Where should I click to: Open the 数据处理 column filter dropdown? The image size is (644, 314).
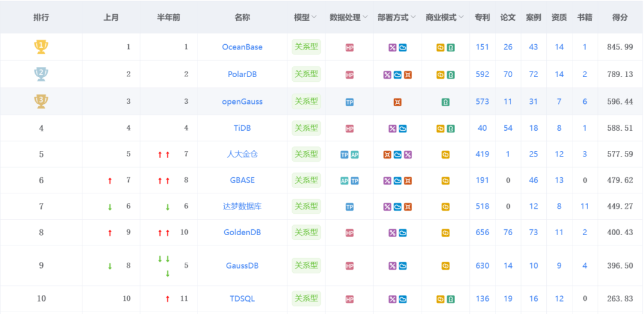tap(365, 17)
